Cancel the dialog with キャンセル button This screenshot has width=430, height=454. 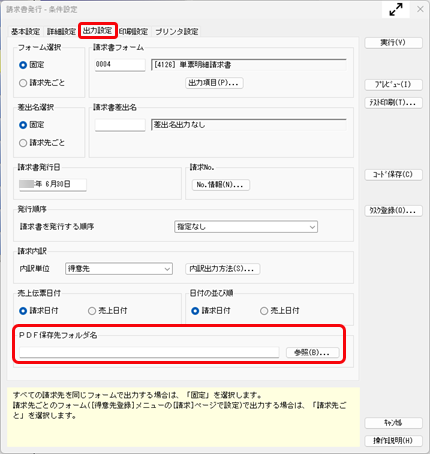click(393, 423)
